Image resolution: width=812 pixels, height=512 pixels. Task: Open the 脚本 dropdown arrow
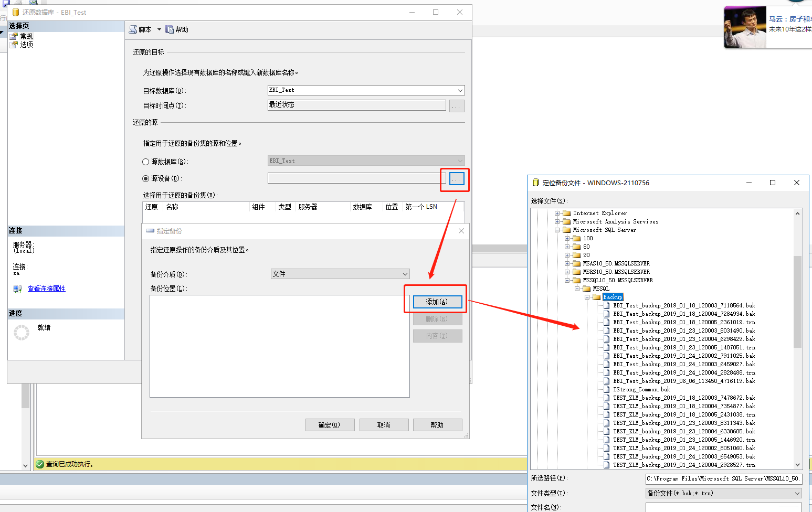[159, 29]
